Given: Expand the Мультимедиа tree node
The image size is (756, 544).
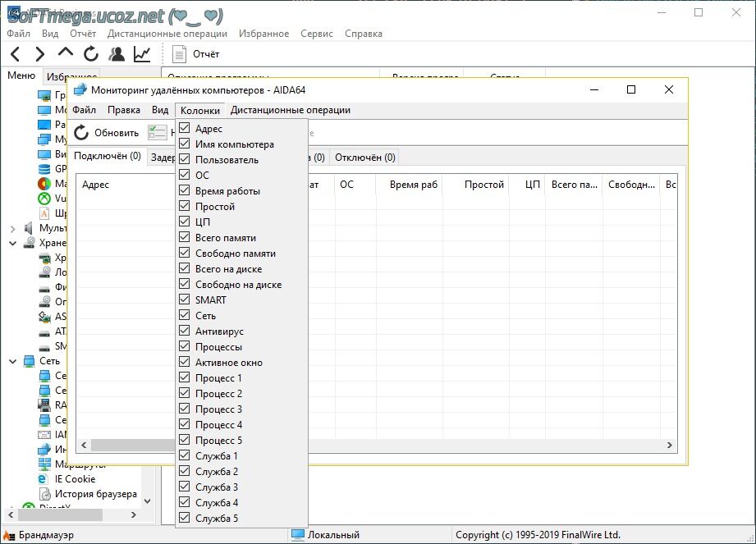Looking at the screenshot, I should coord(12,228).
